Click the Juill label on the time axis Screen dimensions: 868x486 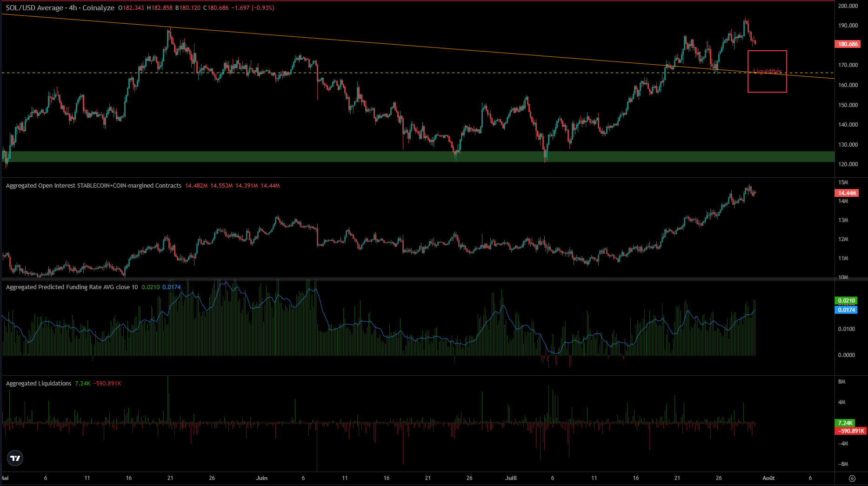pyautogui.click(x=511, y=478)
